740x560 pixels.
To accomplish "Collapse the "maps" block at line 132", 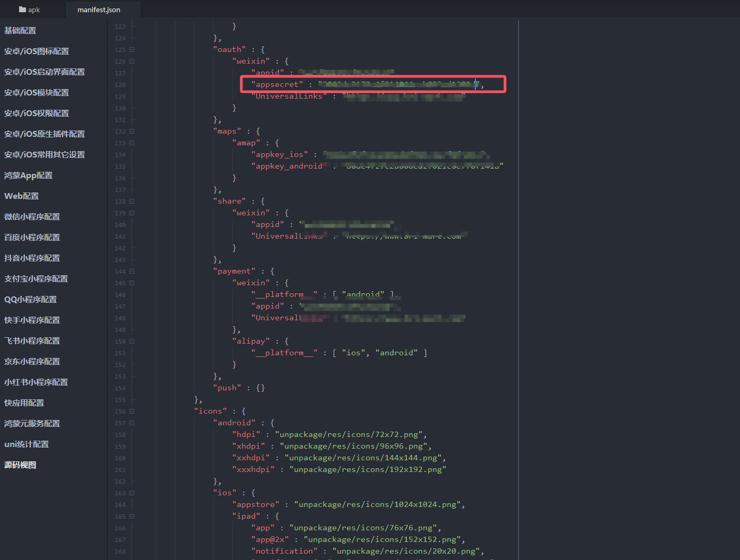I will point(132,132).
